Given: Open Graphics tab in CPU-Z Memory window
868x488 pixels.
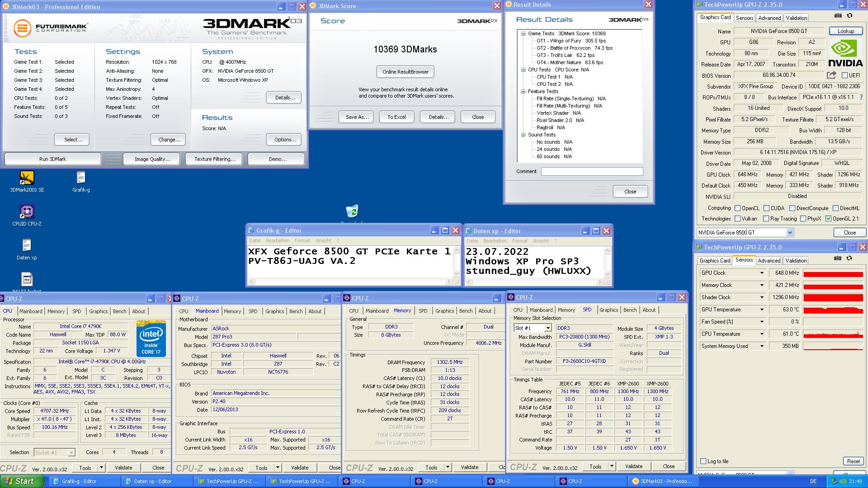Looking at the screenshot, I should [x=445, y=311].
